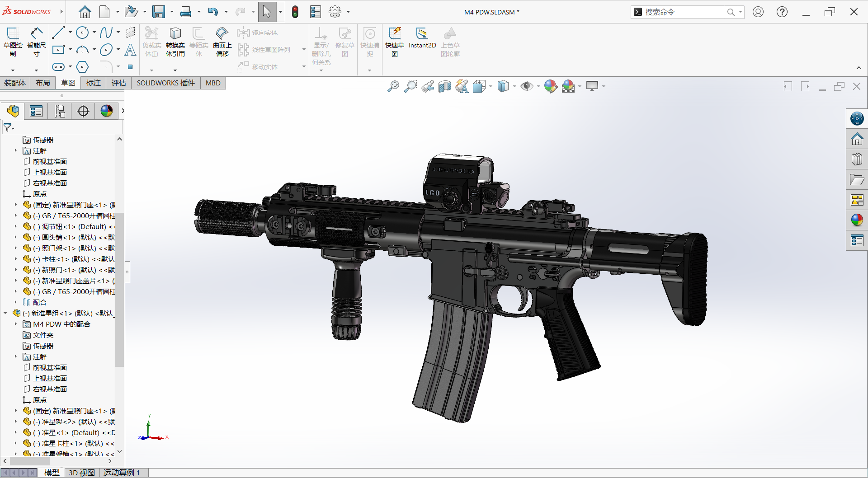Click the Rebuild traffic light icon
Image resolution: width=868 pixels, height=478 pixels.
(x=295, y=12)
